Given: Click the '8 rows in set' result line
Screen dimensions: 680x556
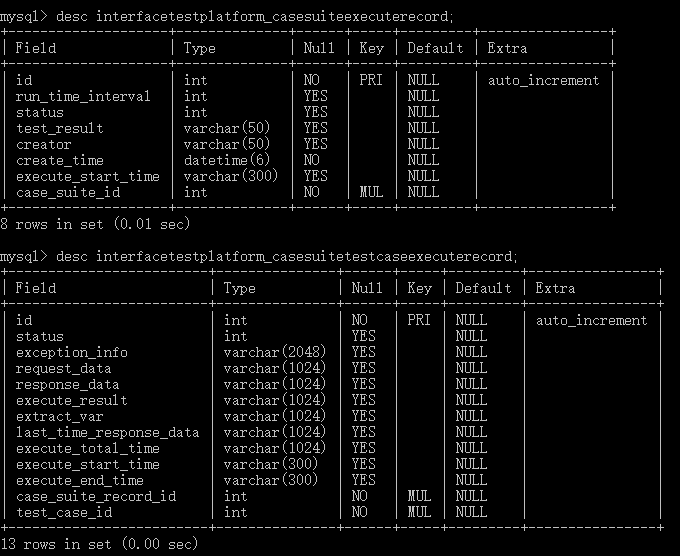Looking at the screenshot, I should point(95,224).
